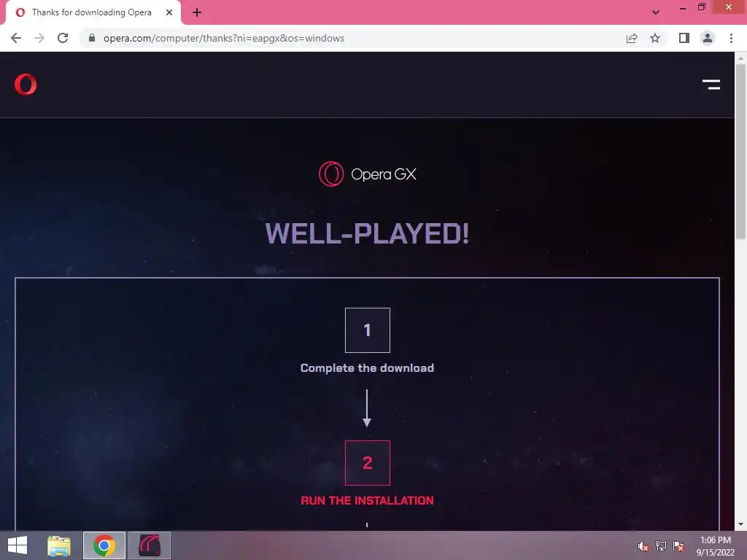This screenshot has width=747, height=560.
Task: Click the forward navigation arrow
Action: [39, 38]
